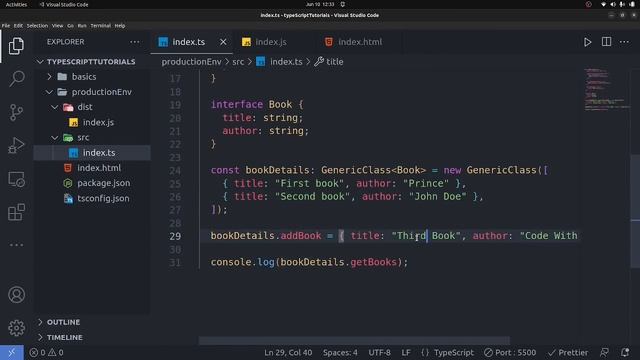Switch to index.html tab
This screenshot has width=640, height=360.
pos(360,42)
